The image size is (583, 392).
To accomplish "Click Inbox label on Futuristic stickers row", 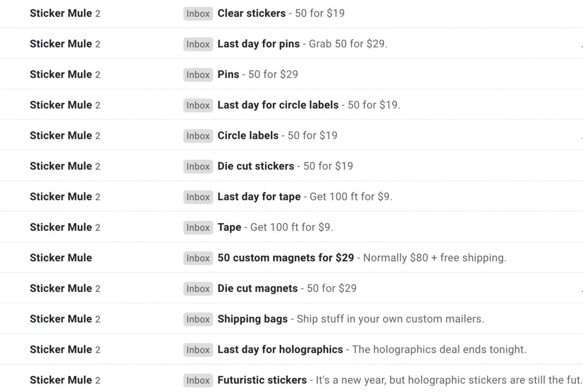I will pyautogui.click(x=198, y=380).
